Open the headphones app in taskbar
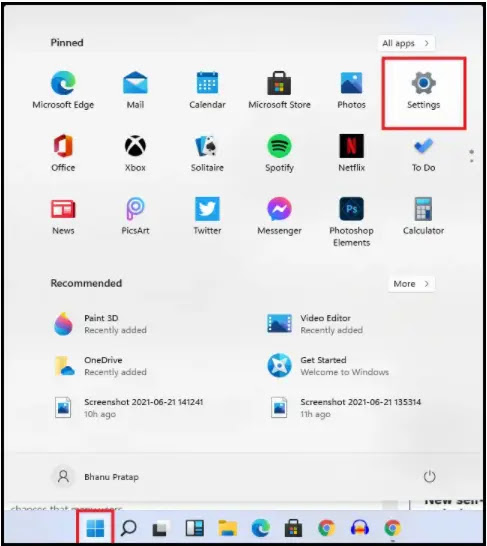The image size is (487, 546). 360,528
